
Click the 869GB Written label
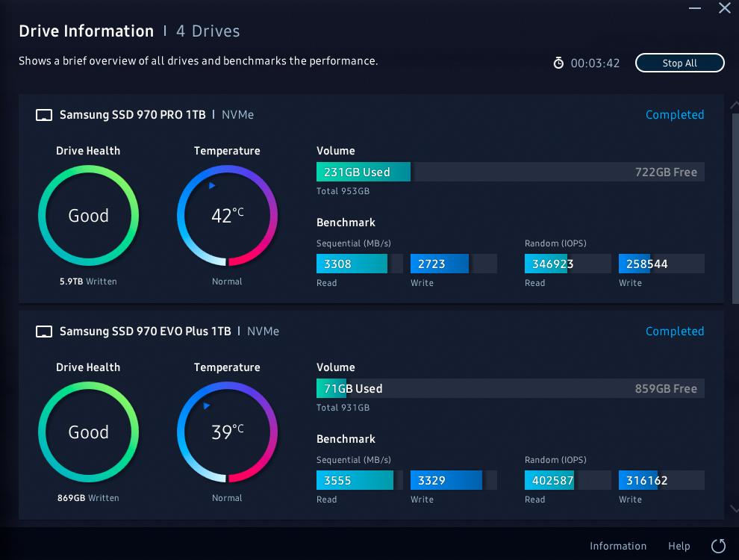[88, 498]
